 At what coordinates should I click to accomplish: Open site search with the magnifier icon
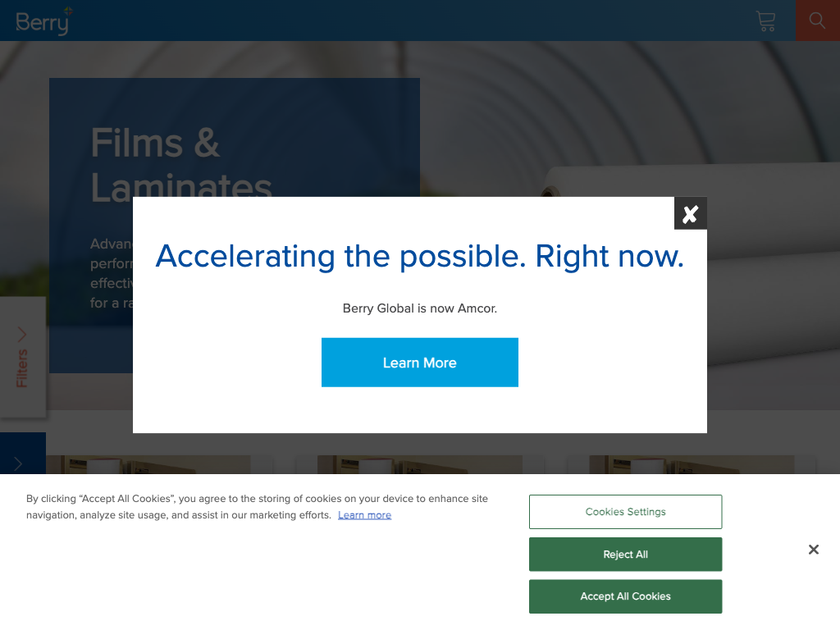(x=817, y=21)
